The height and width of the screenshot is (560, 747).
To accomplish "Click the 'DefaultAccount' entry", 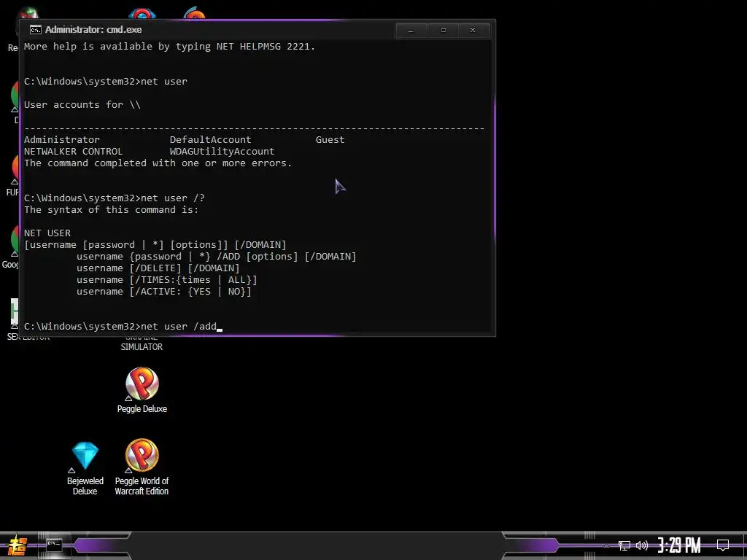I will coord(210,139).
